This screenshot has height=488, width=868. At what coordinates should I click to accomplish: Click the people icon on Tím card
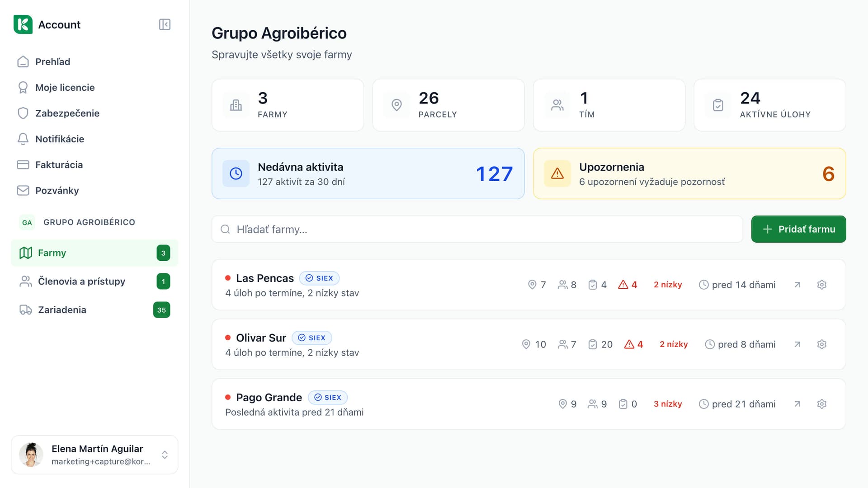[557, 105]
